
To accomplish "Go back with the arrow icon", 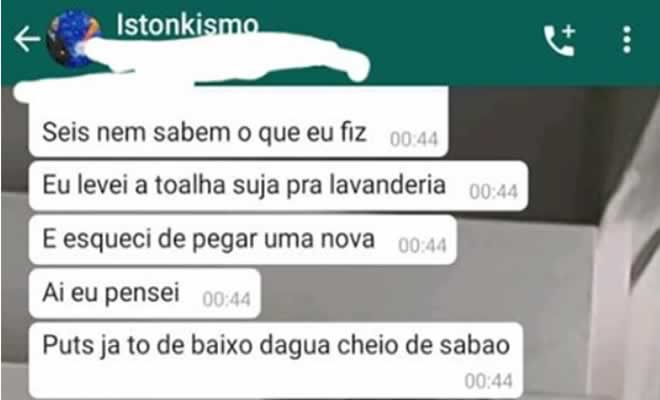I will (x=27, y=38).
